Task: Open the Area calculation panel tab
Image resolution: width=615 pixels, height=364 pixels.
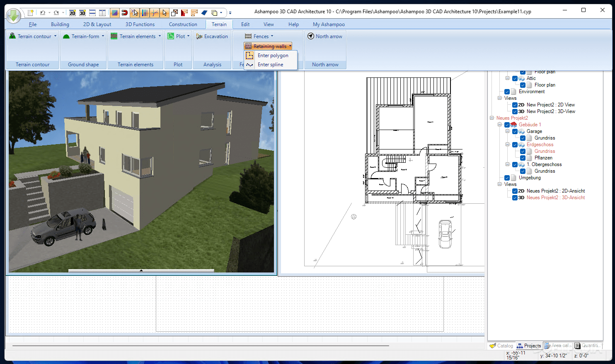Action: 558,346
